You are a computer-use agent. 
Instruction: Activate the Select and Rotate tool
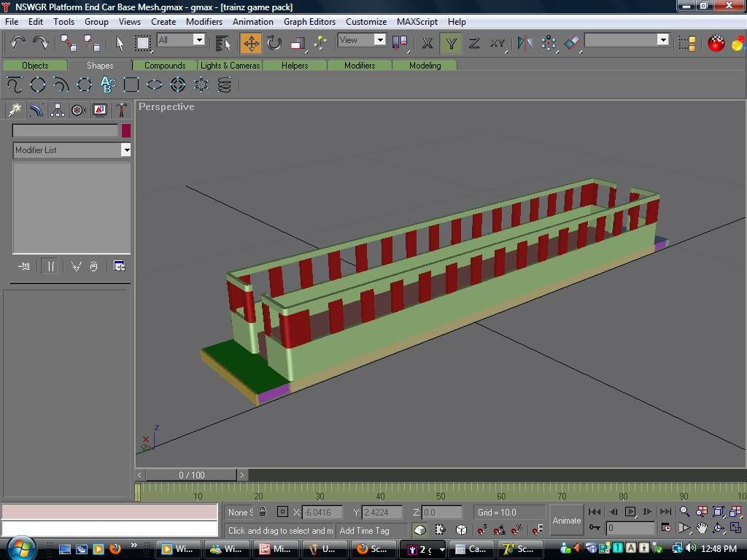274,43
